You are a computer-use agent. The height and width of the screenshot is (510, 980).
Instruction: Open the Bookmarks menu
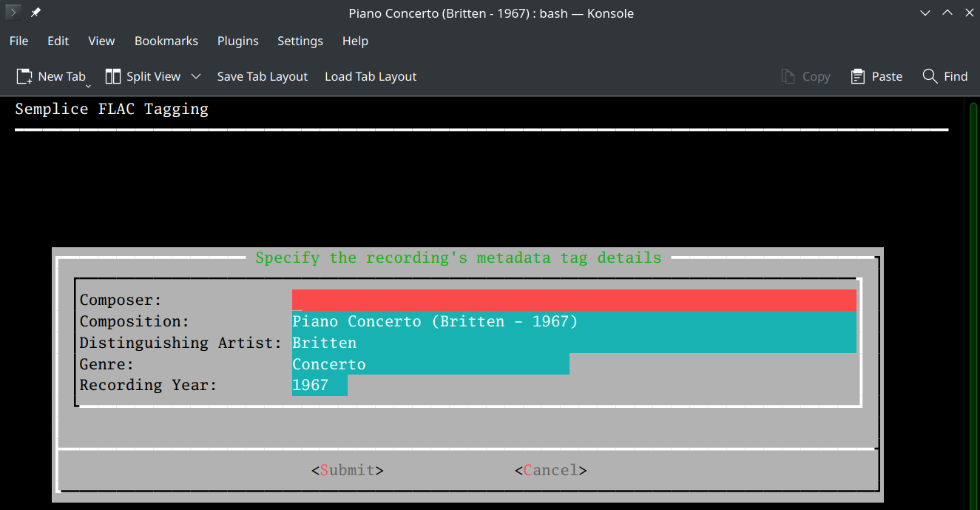tap(166, 41)
